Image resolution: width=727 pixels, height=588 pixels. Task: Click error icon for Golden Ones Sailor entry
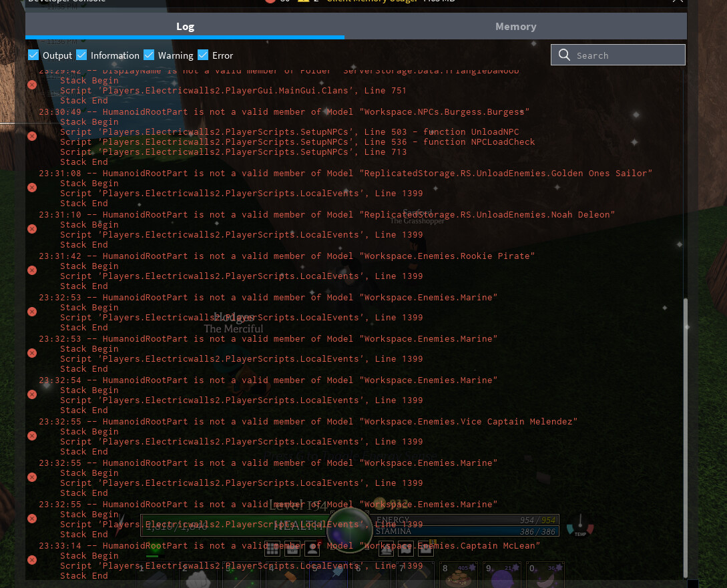click(31, 188)
